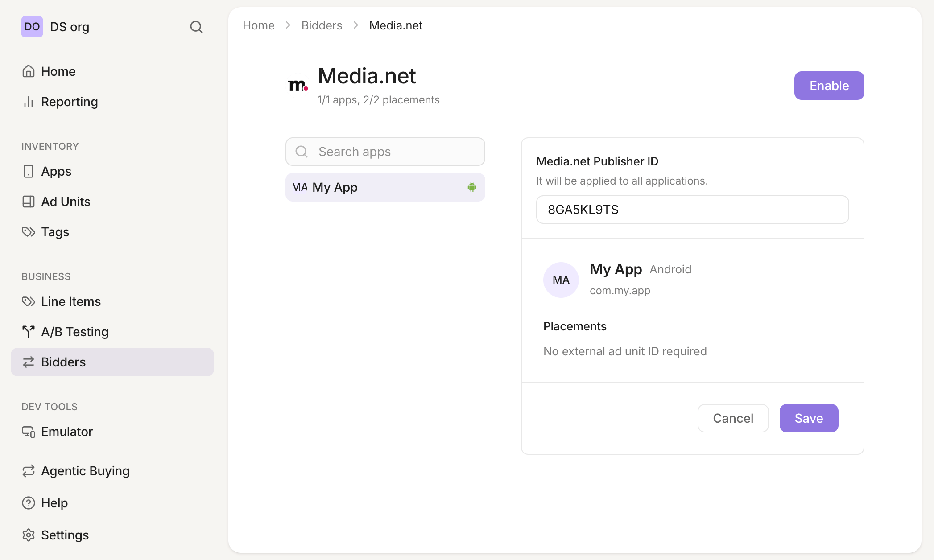Open the sidebar search icon
934x560 pixels.
tap(196, 27)
